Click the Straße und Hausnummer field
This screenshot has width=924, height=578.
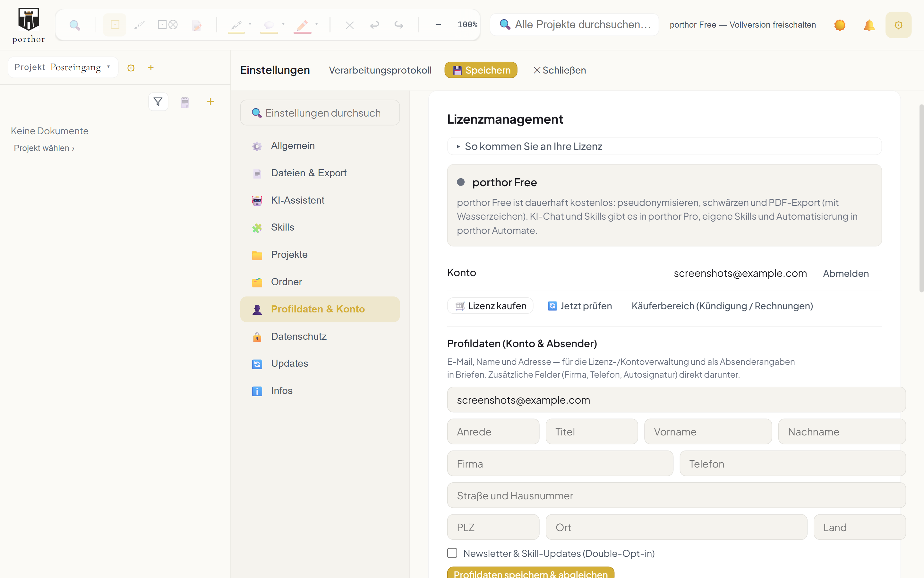pyautogui.click(x=676, y=495)
